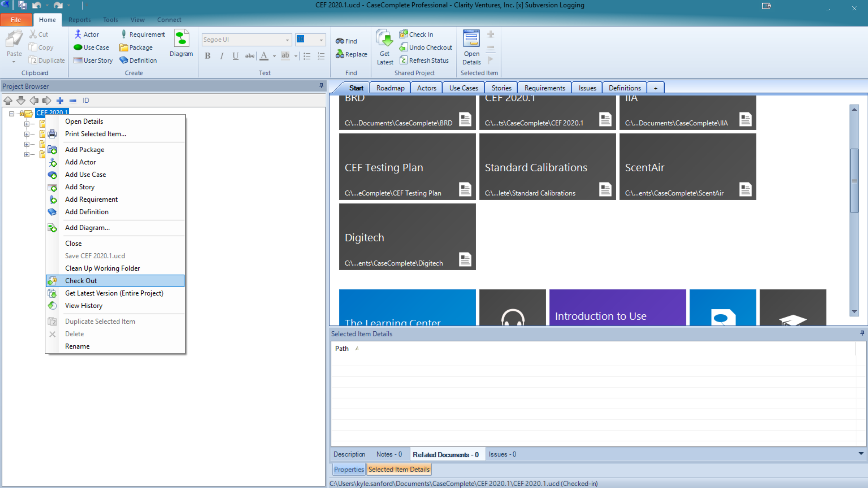Add a new tab with plus button
868x488 pixels.
point(655,88)
